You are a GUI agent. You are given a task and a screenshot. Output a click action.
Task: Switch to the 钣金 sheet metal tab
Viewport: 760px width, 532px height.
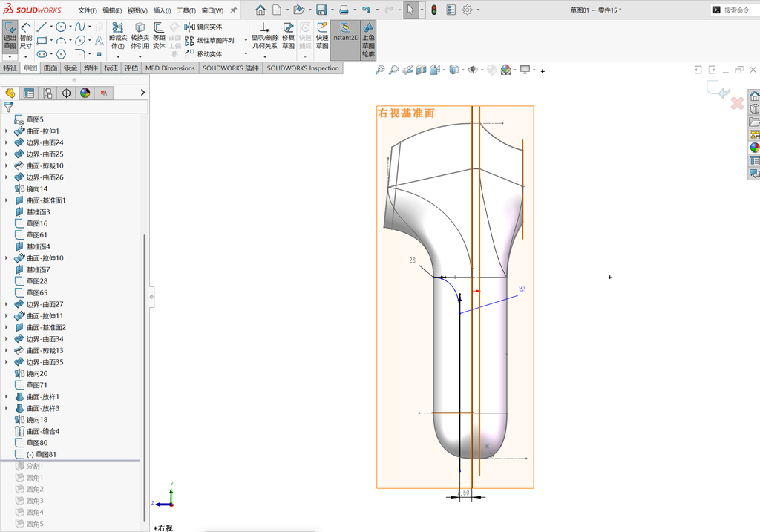click(71, 68)
